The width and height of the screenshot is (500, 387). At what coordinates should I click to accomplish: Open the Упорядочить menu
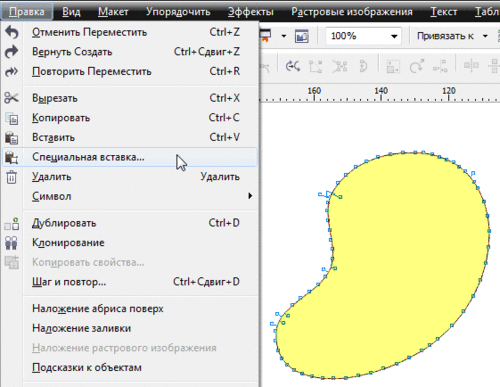(x=178, y=12)
